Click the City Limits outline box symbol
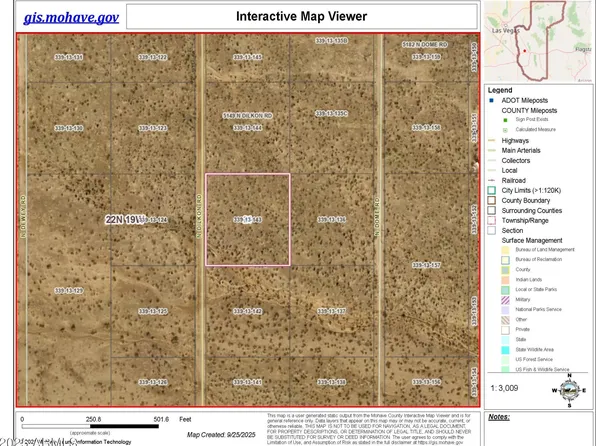 tap(491, 190)
